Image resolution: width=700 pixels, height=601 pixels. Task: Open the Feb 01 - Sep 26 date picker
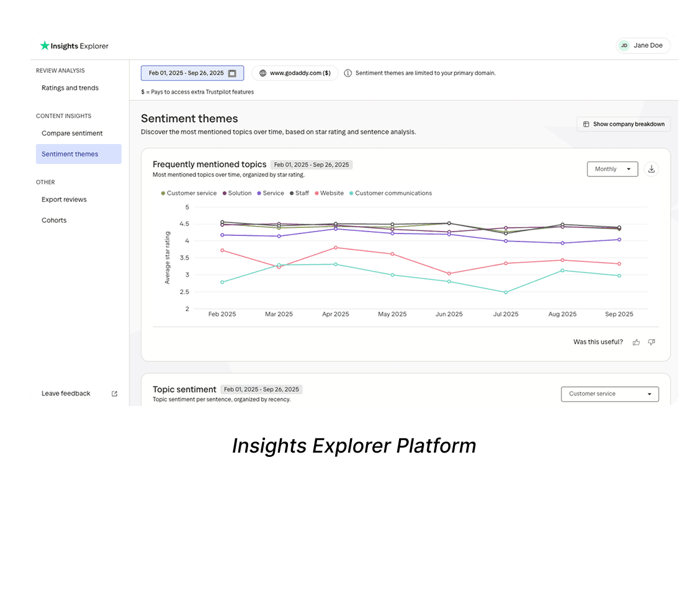click(192, 73)
